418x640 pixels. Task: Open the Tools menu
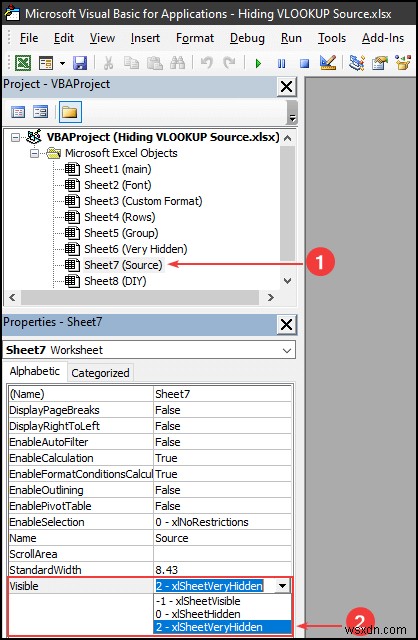pos(332,38)
